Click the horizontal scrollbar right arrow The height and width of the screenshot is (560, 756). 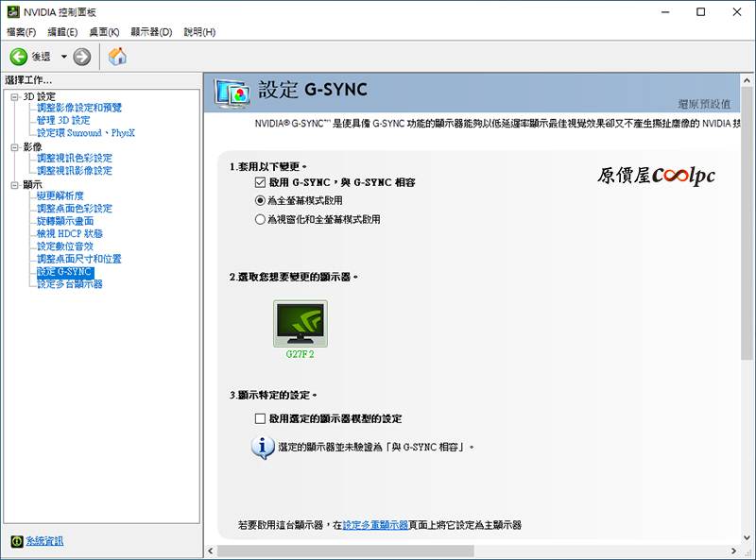point(734,551)
